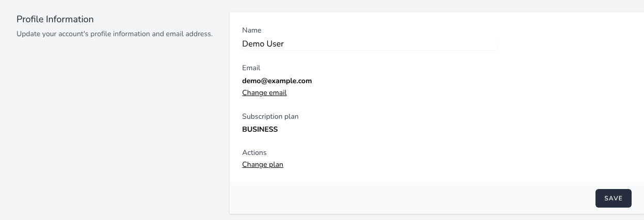Image resolution: width=644 pixels, height=220 pixels.
Task: Select the demo@example.com email text
Action: 277,81
